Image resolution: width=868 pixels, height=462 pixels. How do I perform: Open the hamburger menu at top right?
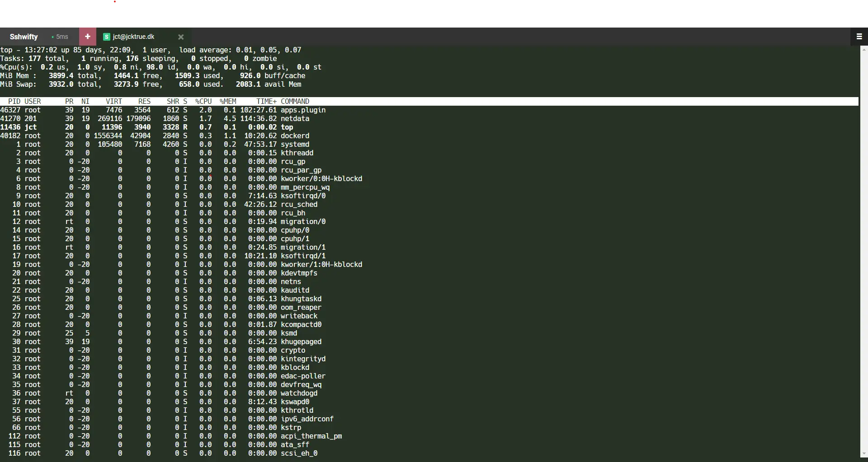(859, 37)
